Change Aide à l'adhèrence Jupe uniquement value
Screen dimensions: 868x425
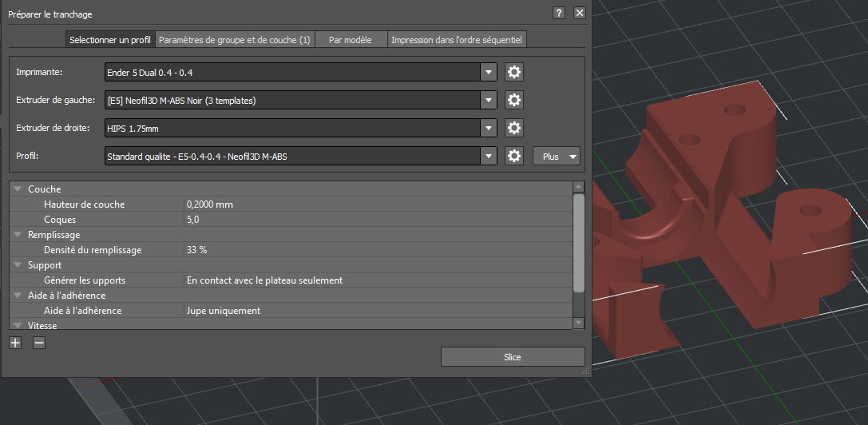(378, 311)
